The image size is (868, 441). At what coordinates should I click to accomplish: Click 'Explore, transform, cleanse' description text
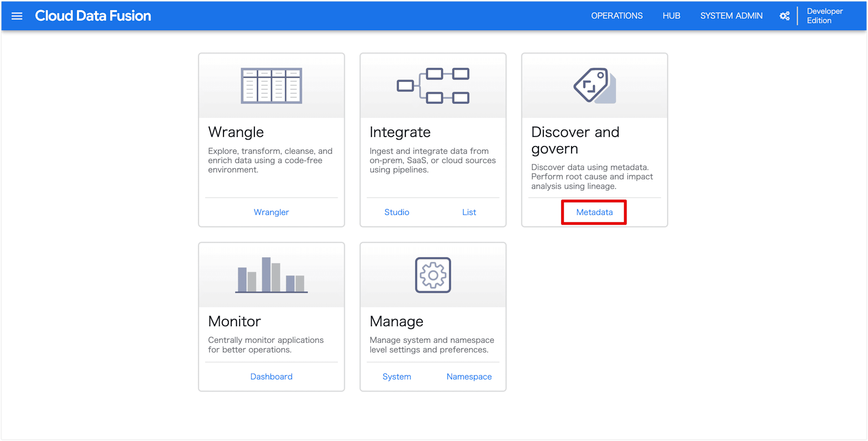click(270, 160)
